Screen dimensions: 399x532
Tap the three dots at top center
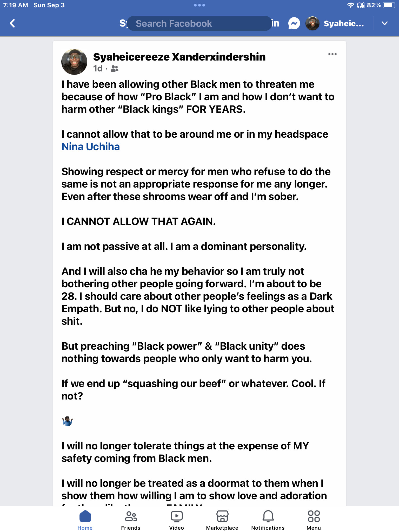tap(199, 5)
